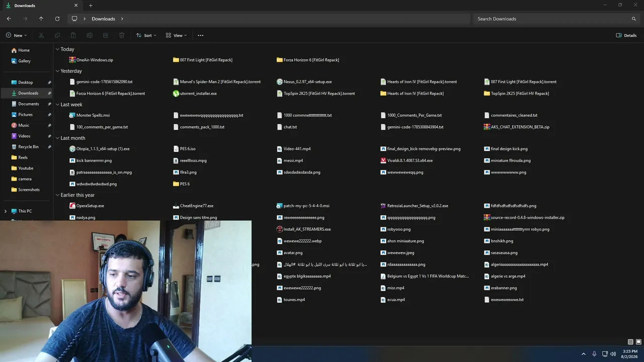The width and height of the screenshot is (644, 362).
Task: Collapse the Today group
Action: pyautogui.click(x=57, y=49)
